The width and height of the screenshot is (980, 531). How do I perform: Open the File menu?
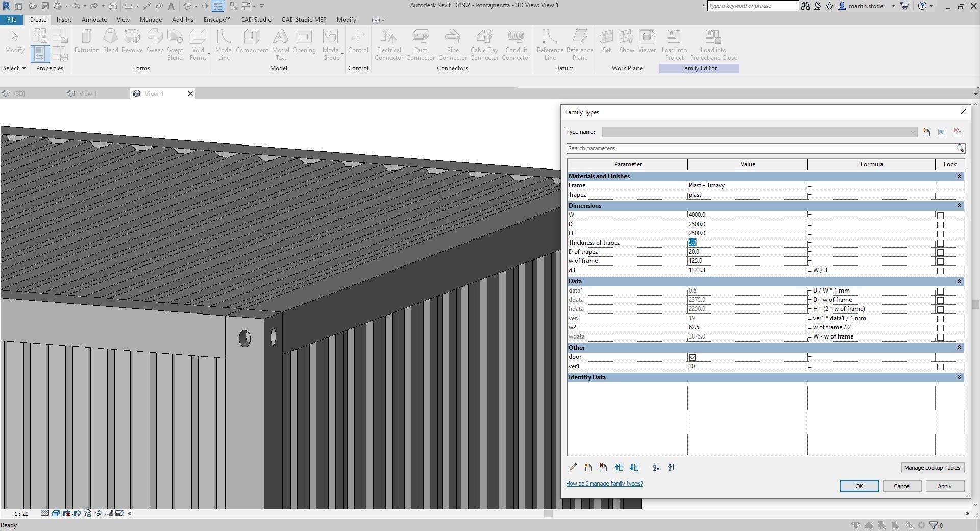tap(11, 20)
